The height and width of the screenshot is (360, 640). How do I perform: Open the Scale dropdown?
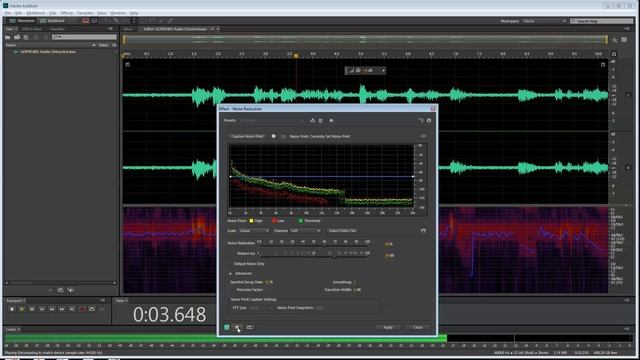pyautogui.click(x=254, y=231)
